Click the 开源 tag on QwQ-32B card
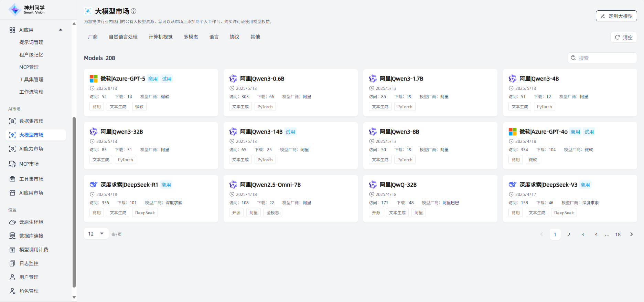The height and width of the screenshot is (302, 644). point(376,212)
